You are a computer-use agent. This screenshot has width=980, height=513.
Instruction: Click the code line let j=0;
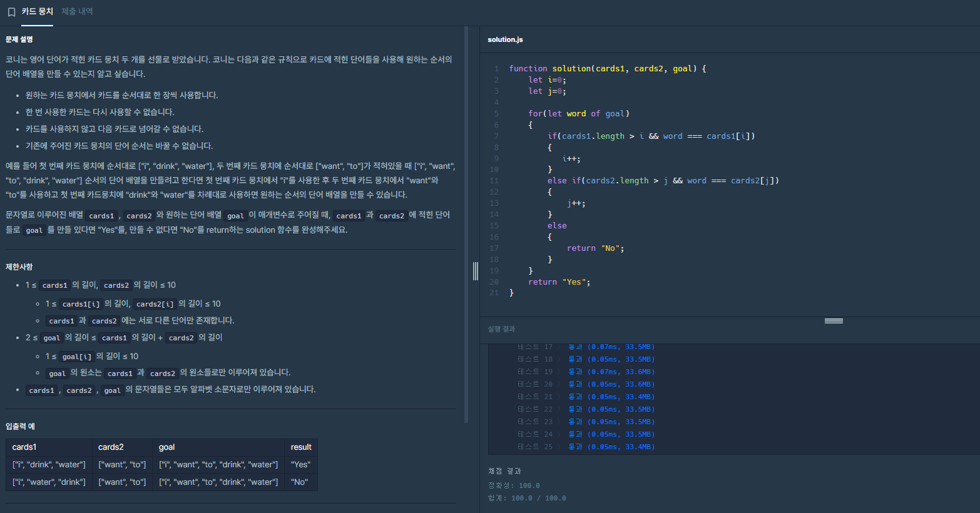pos(547,91)
